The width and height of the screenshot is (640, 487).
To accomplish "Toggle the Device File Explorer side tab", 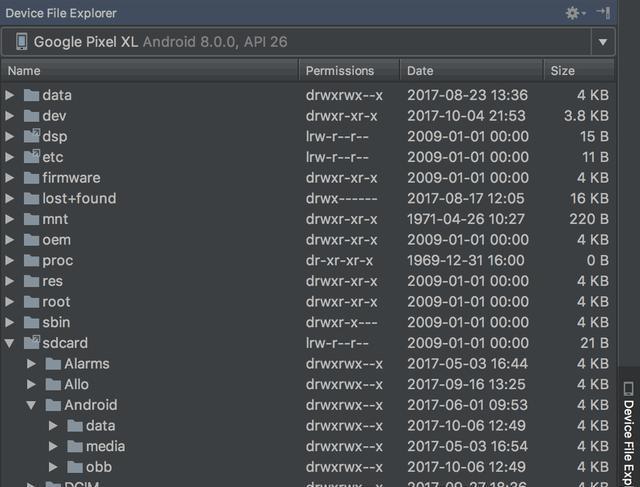I will point(629,429).
